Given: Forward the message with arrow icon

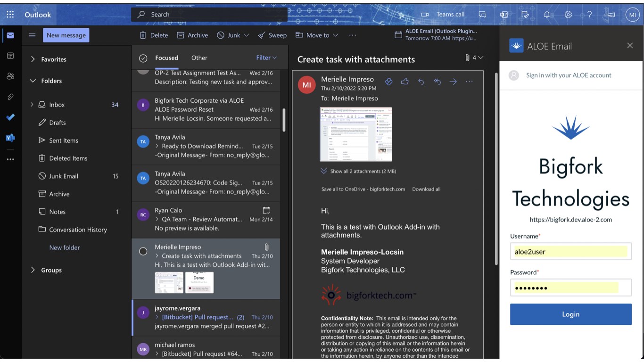Looking at the screenshot, I should click(453, 82).
